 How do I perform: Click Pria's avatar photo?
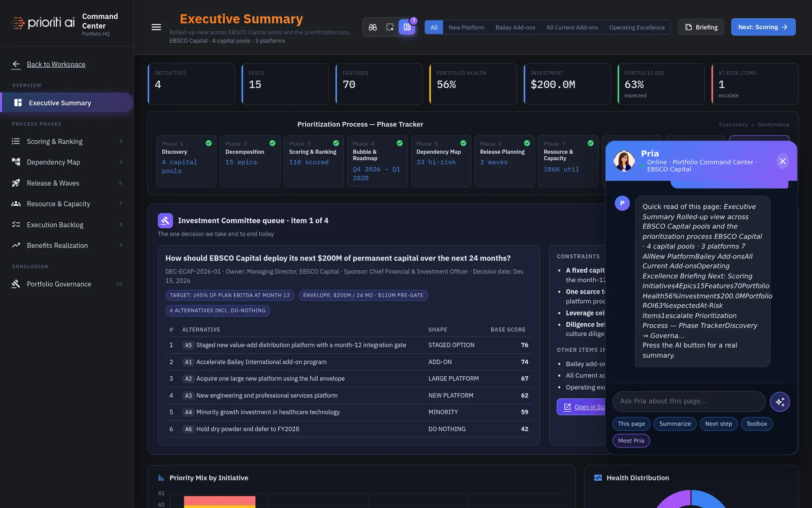tap(624, 161)
